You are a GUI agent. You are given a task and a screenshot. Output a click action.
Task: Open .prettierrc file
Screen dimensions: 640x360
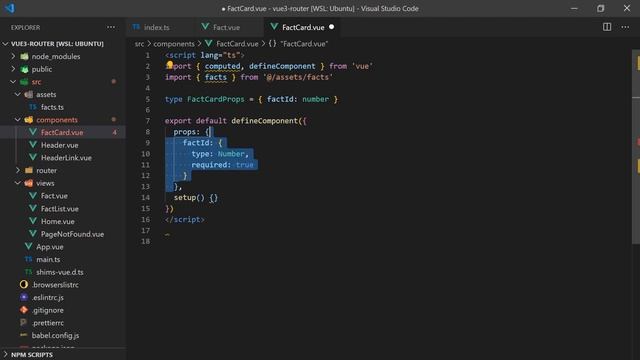pyautogui.click(x=48, y=322)
